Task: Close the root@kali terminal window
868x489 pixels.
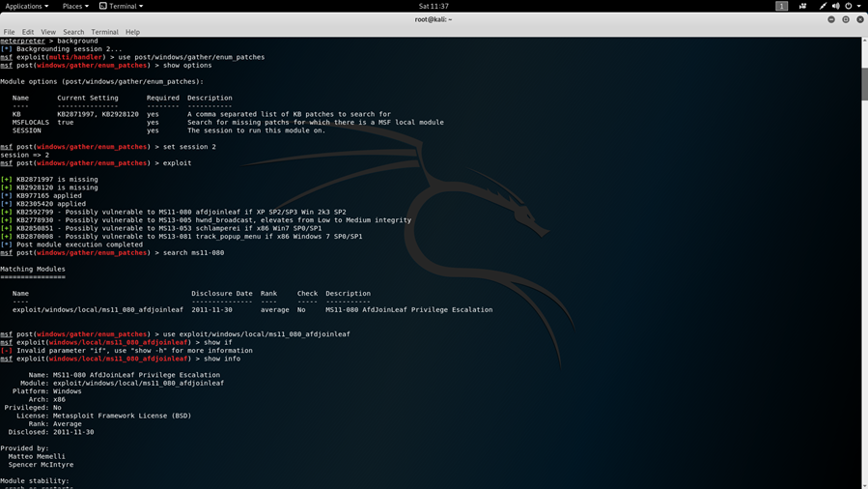Action: pos(859,19)
